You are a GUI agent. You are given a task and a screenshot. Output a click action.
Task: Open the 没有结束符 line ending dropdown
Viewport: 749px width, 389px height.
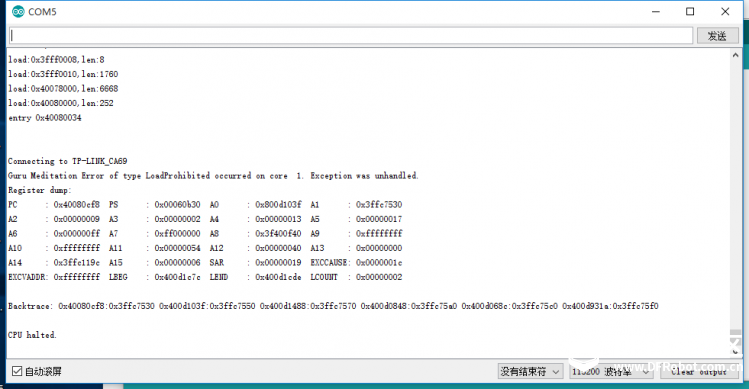(530, 371)
